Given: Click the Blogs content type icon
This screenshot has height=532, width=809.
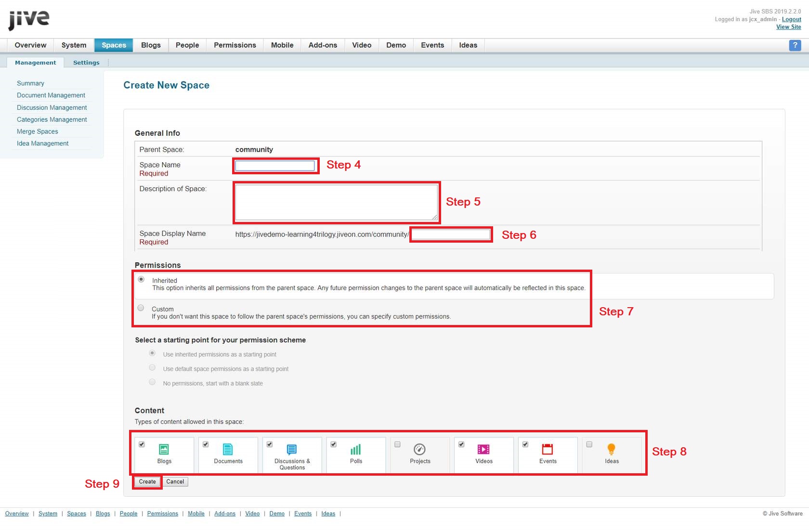Looking at the screenshot, I should point(164,449).
